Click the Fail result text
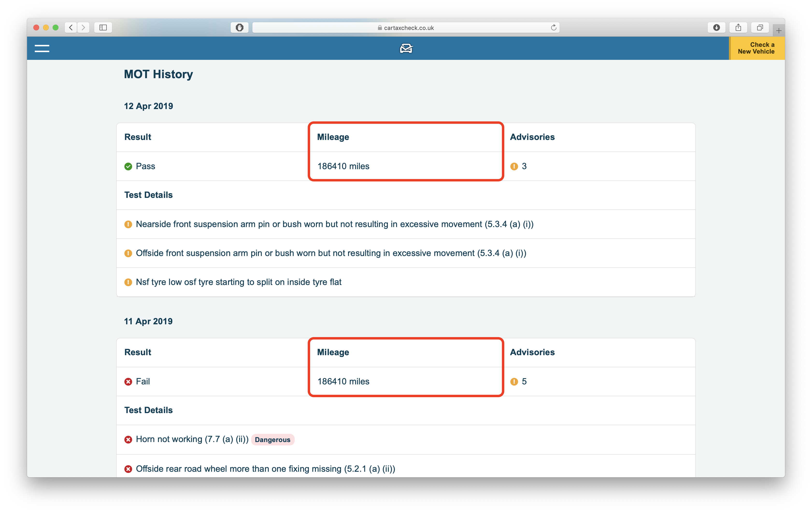The height and width of the screenshot is (513, 812). 143,381
